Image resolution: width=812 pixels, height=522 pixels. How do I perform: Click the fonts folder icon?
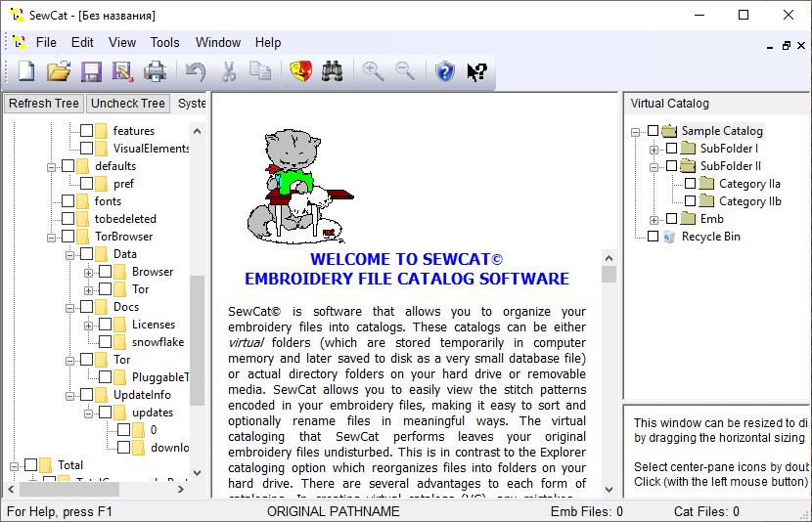(x=83, y=201)
